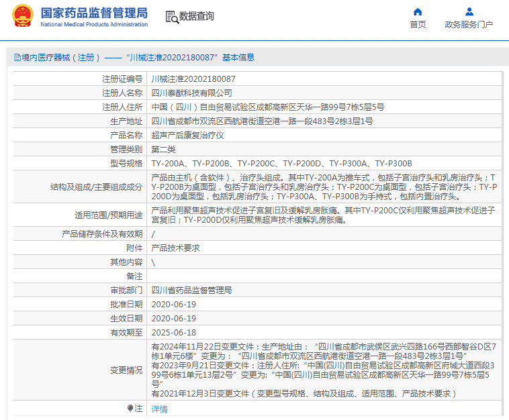The height and width of the screenshot is (420, 509).
Task: Click 生产地址 value starting 四川省成都市双流区
Action: [x=262, y=121]
